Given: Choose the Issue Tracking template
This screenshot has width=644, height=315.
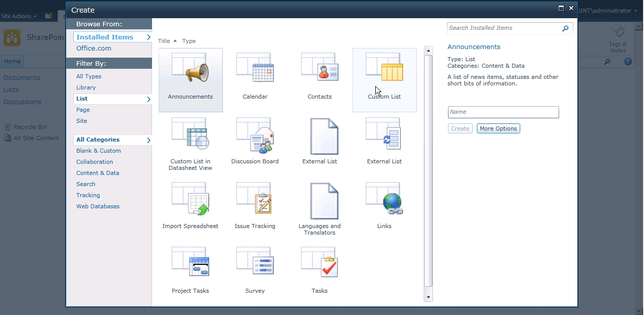Looking at the screenshot, I should pos(255,209).
